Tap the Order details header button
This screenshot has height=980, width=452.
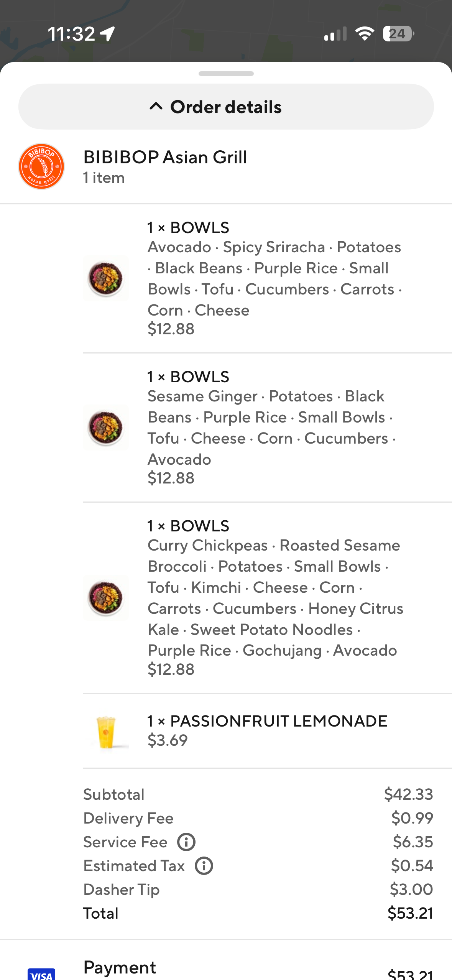coord(226,107)
